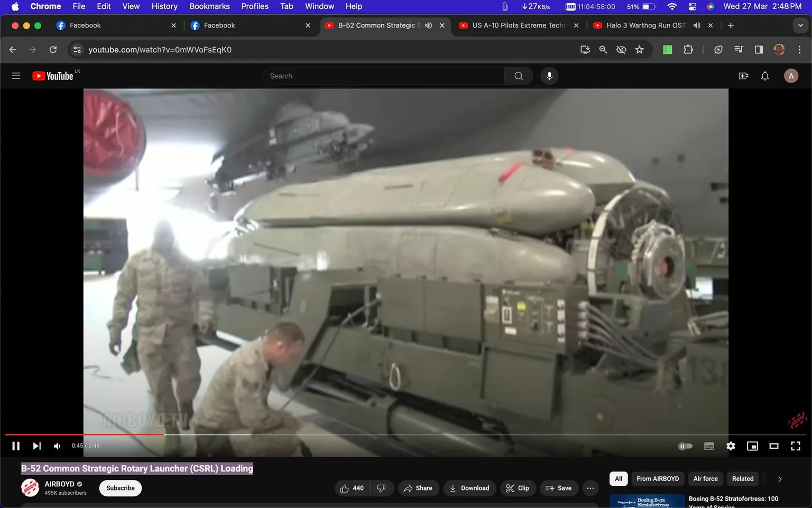Create a Clip of video
The height and width of the screenshot is (508, 812).
[518, 488]
